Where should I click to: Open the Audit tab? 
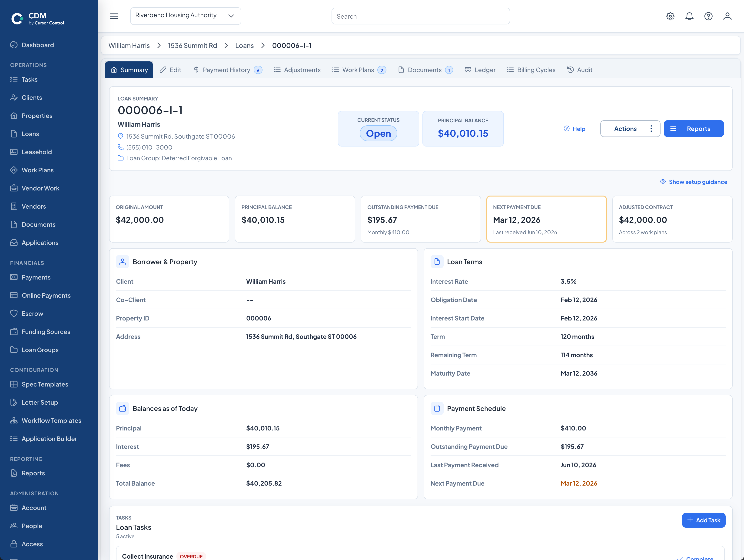coord(580,70)
